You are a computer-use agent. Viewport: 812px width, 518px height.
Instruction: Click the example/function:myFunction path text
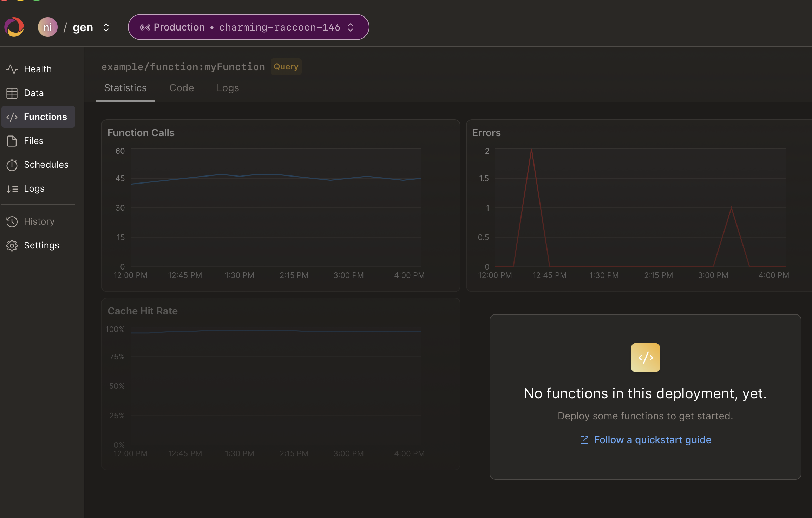coord(183,67)
